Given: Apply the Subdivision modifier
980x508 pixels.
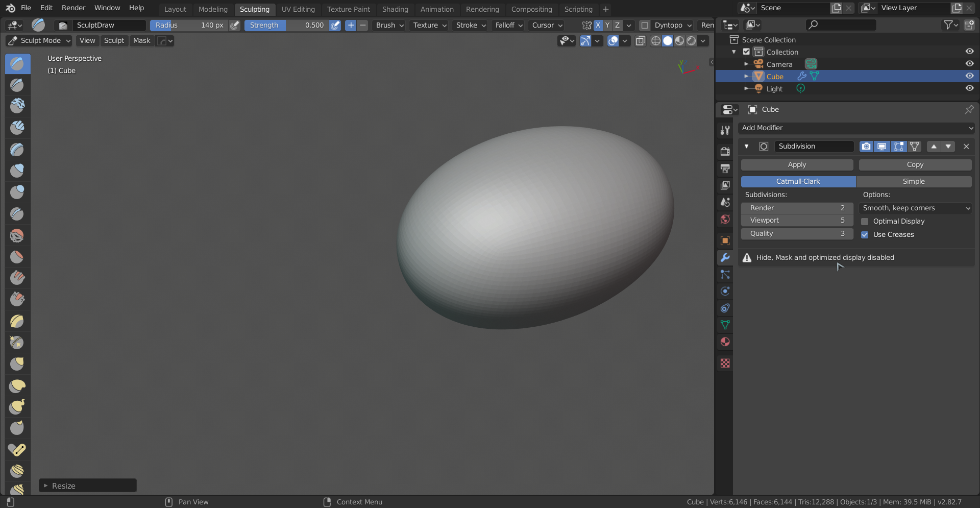Looking at the screenshot, I should pyautogui.click(x=797, y=165).
